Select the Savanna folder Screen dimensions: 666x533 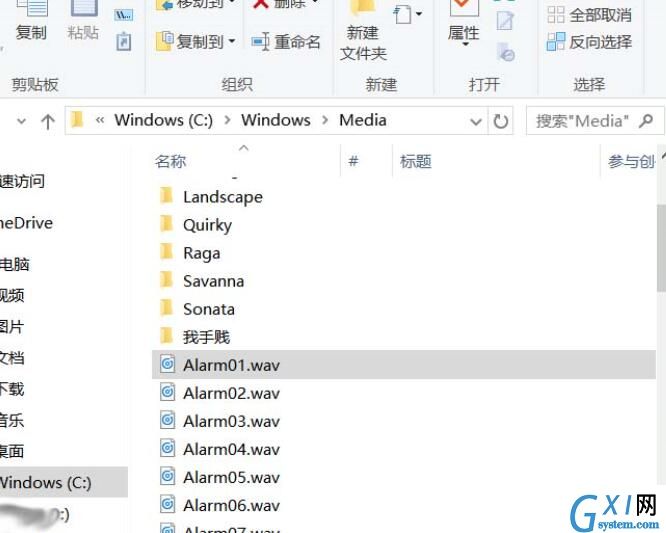click(x=213, y=281)
